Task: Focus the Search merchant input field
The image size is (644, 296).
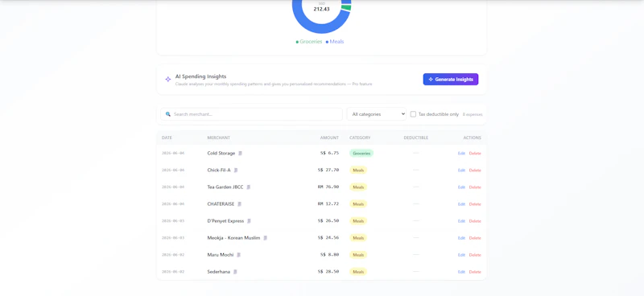Action: point(251,114)
